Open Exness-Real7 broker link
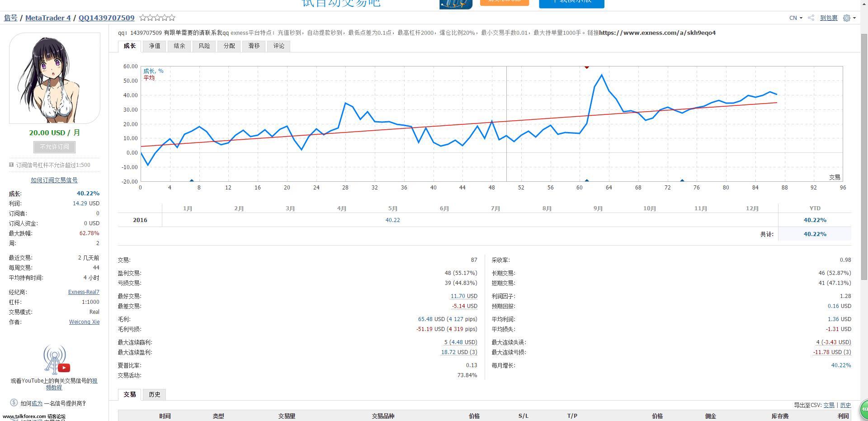This screenshot has height=421, width=868. click(x=84, y=292)
